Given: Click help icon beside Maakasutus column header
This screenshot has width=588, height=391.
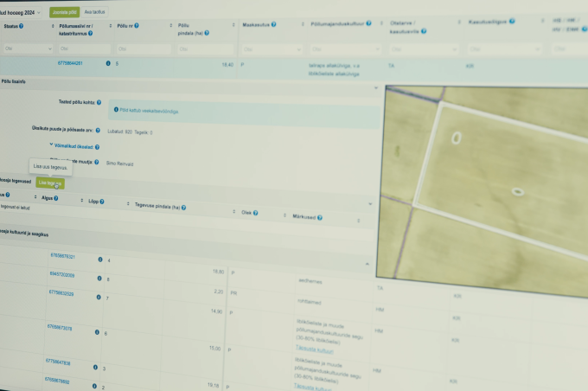Looking at the screenshot, I should (273, 24).
